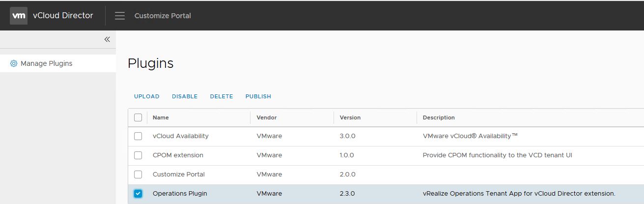Click DISABLE to disable selected plugin
Viewport: 644px width, 204px height.
(185, 96)
